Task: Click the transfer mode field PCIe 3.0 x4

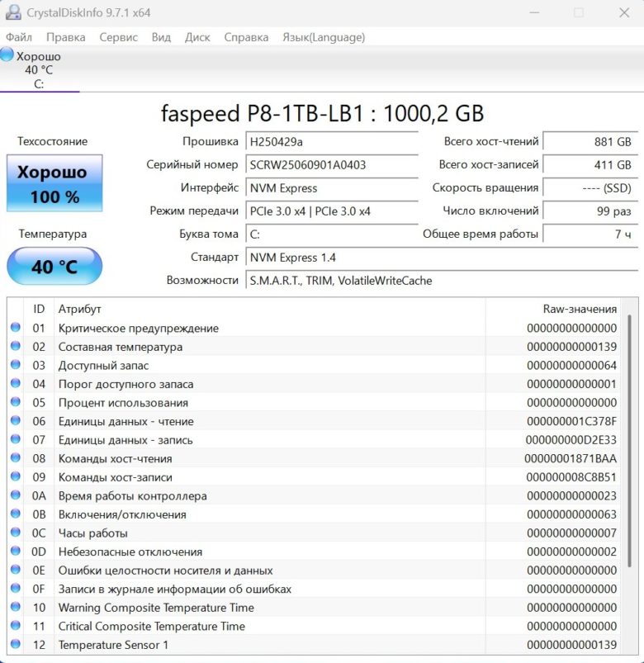Action: tap(332, 211)
